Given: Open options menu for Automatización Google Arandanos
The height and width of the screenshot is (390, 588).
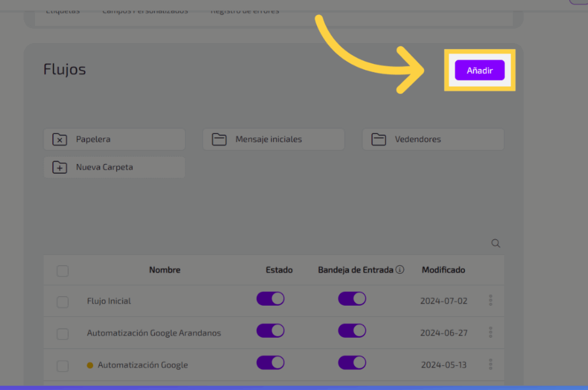Looking at the screenshot, I should point(490,332).
